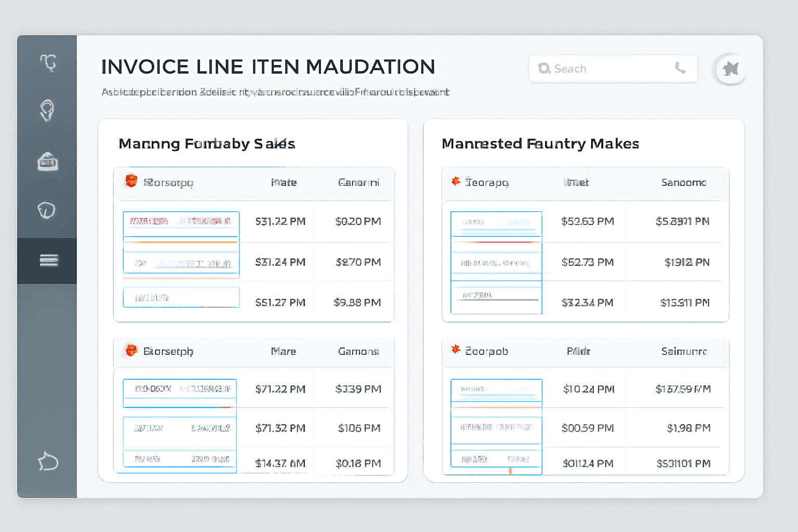The height and width of the screenshot is (532, 798).
Task: Click the Gamonsi column header
Action: [358, 351]
